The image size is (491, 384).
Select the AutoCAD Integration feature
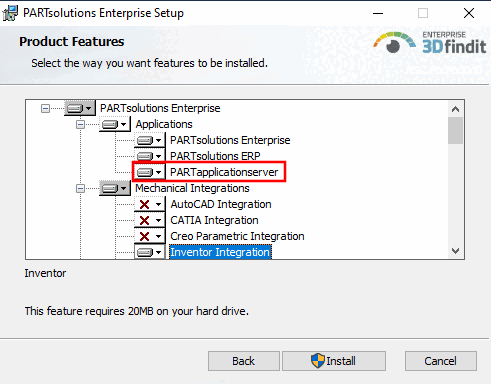[221, 204]
